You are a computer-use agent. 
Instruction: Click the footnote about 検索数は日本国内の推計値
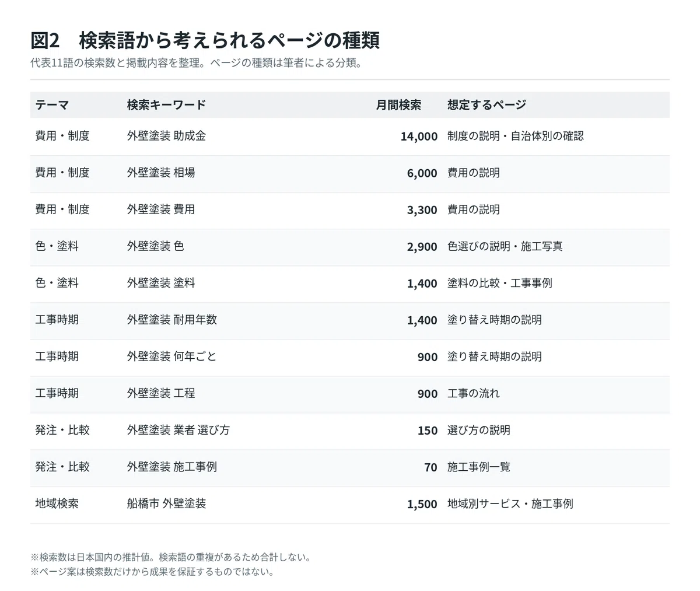170,557
